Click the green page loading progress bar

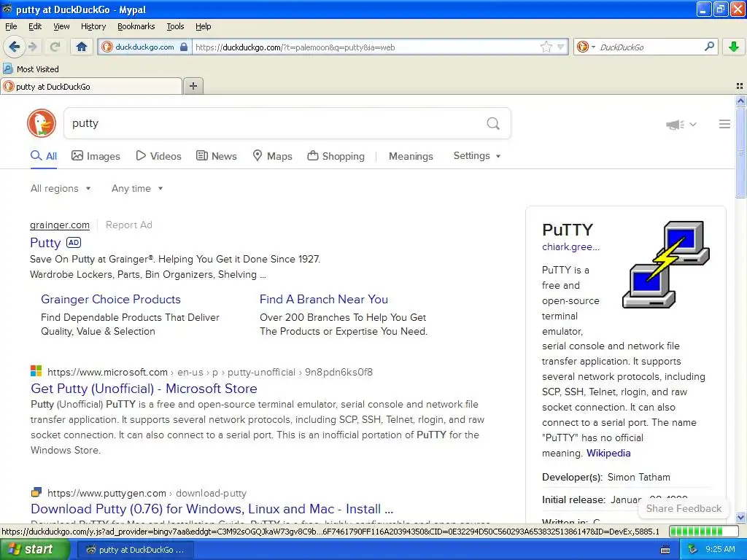click(703, 531)
